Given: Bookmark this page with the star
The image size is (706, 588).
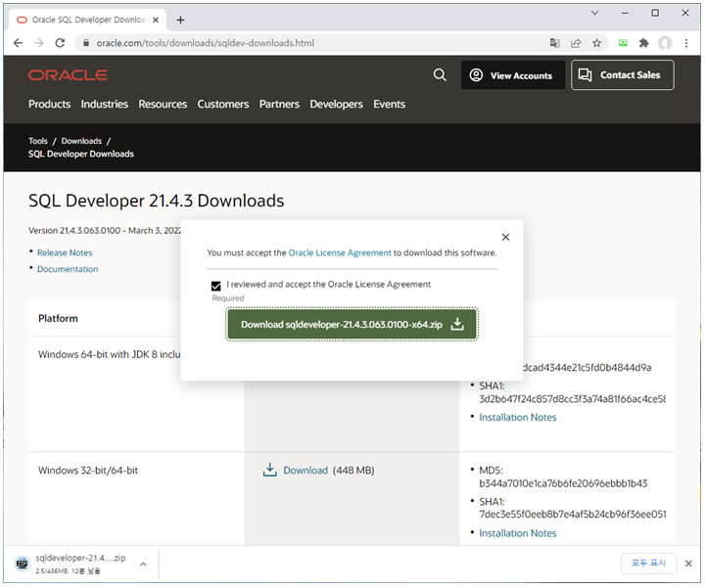Looking at the screenshot, I should coord(597,43).
